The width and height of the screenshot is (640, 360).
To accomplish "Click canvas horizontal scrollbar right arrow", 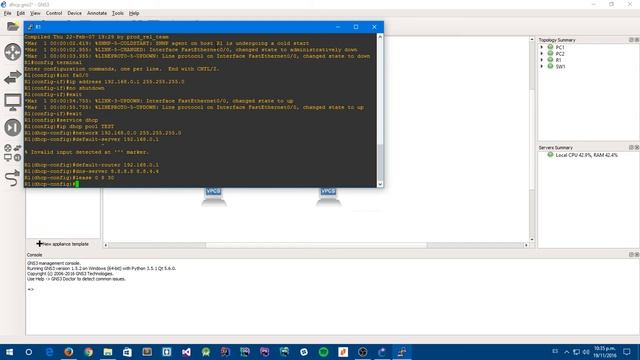I will 526,245.
